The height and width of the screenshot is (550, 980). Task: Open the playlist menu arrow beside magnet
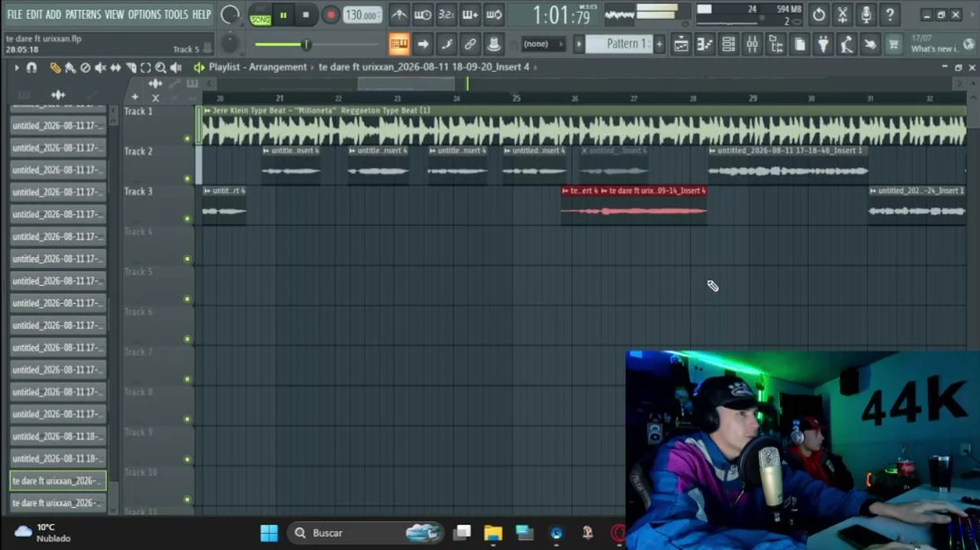coord(16,68)
